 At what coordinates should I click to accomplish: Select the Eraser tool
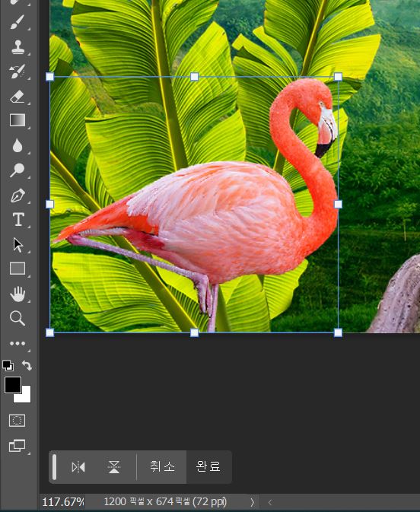pos(17,97)
